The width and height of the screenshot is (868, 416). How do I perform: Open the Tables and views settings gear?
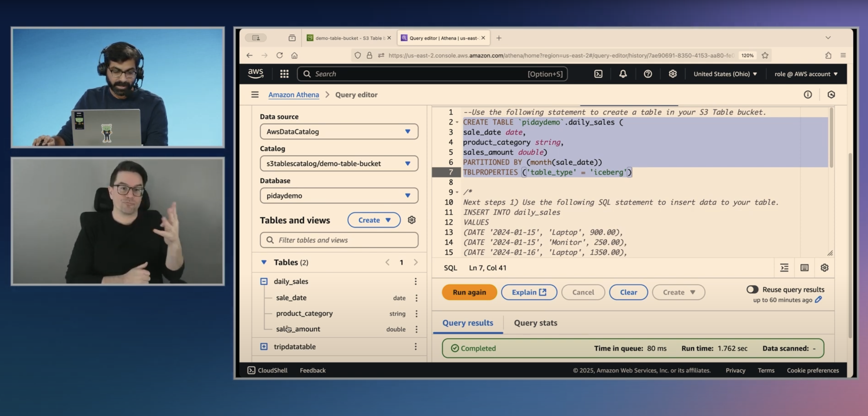point(411,220)
